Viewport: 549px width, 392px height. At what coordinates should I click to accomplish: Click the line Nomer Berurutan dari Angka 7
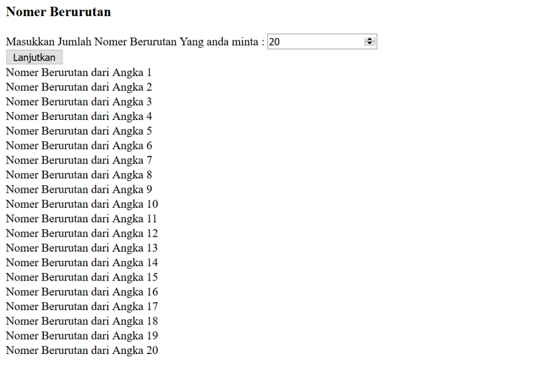(x=78, y=160)
